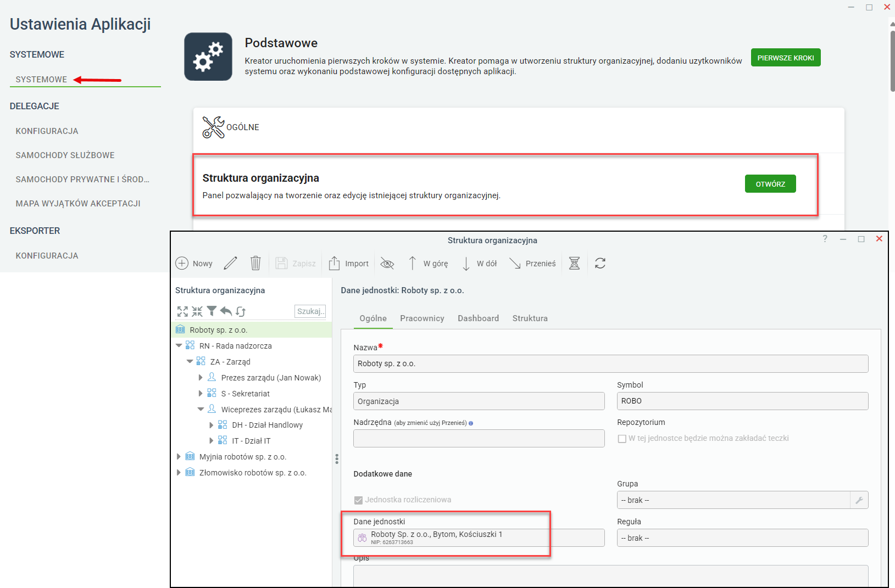Image resolution: width=895 pixels, height=588 pixels.
Task: Select IT - Dział IT tree row
Action: 251,440
